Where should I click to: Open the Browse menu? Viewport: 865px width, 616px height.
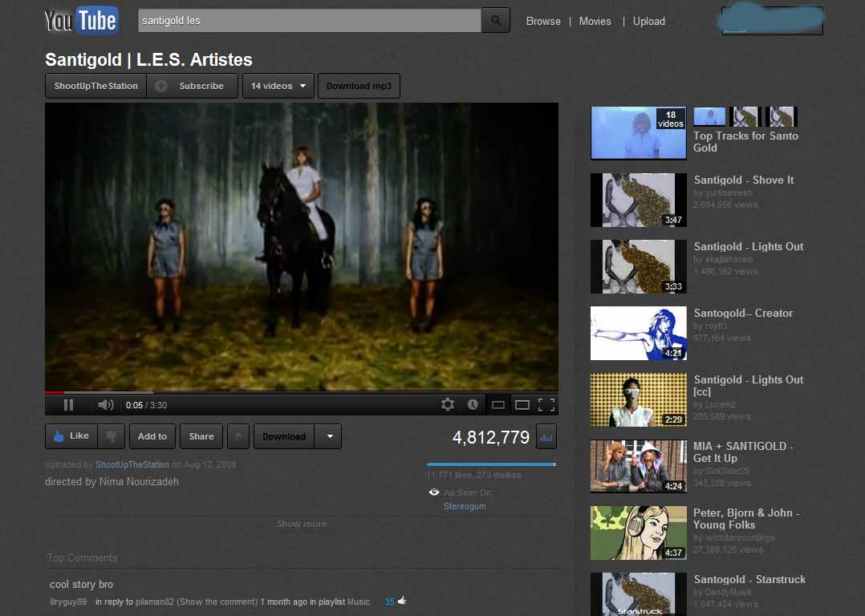(543, 21)
